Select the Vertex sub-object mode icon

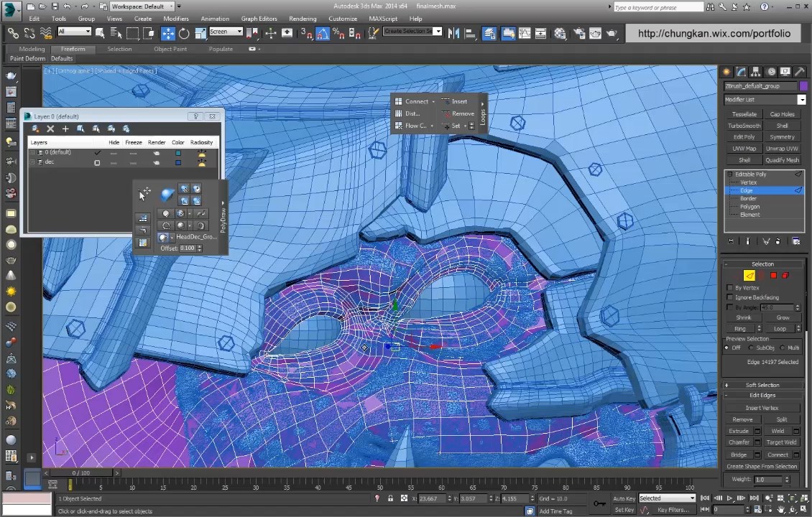click(749, 182)
